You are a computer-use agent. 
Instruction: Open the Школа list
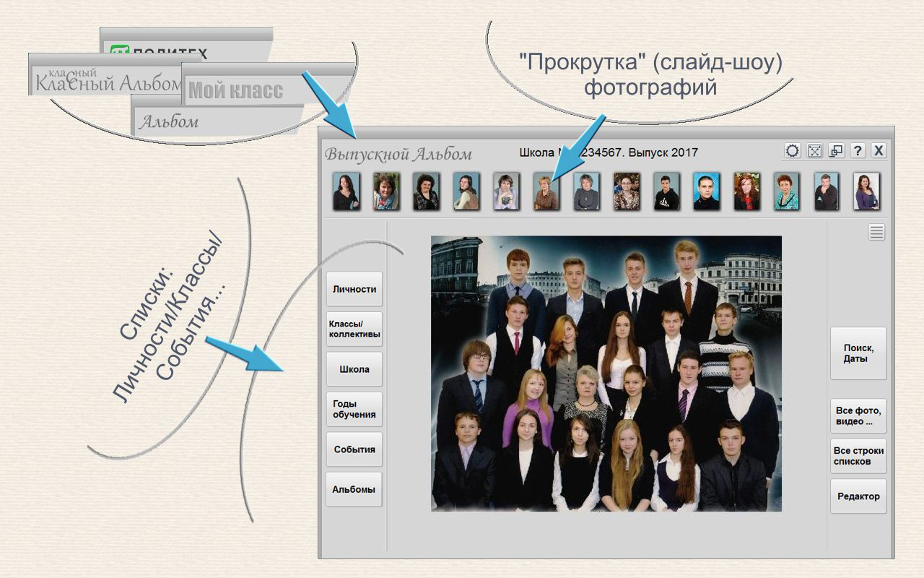pos(354,369)
